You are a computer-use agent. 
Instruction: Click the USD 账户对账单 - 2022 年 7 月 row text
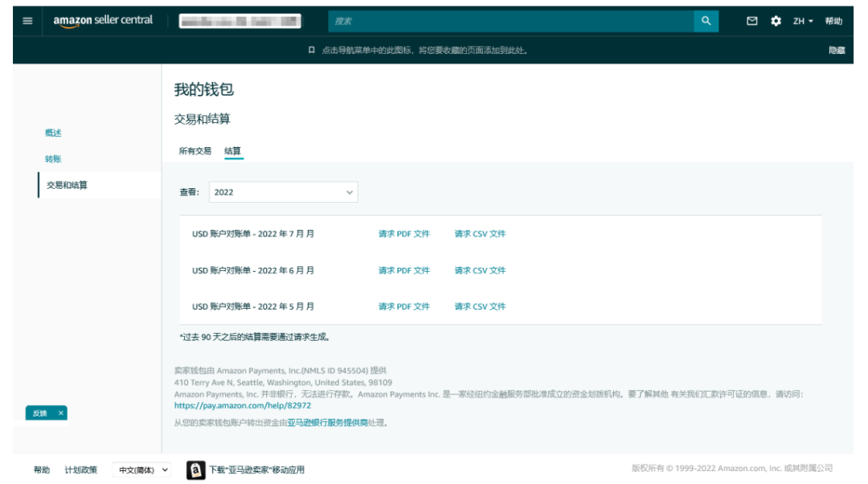pyautogui.click(x=253, y=234)
